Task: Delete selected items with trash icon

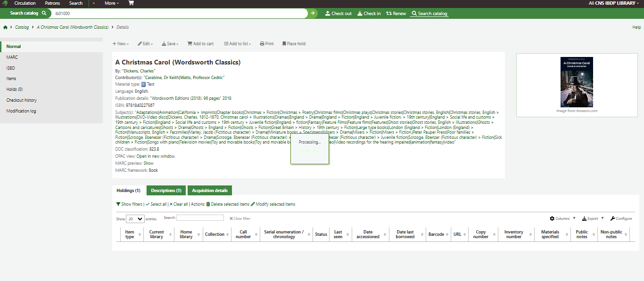Action: pyautogui.click(x=227, y=204)
